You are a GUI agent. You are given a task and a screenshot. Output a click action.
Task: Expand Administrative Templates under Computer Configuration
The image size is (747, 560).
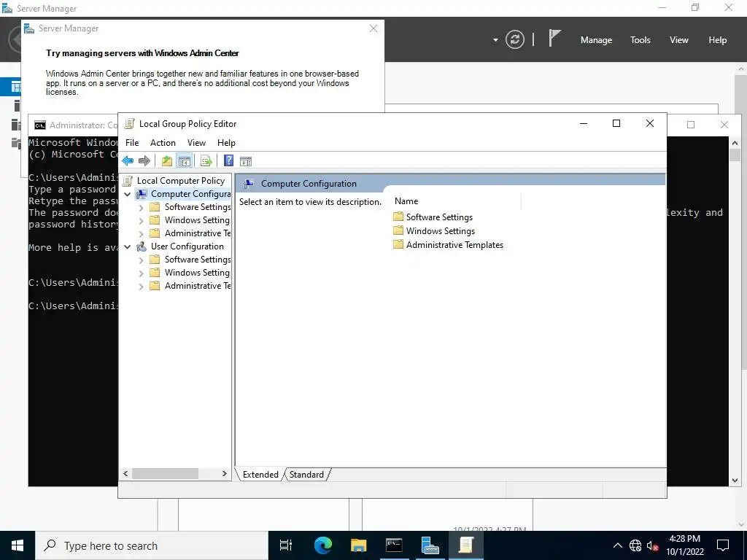click(x=141, y=234)
